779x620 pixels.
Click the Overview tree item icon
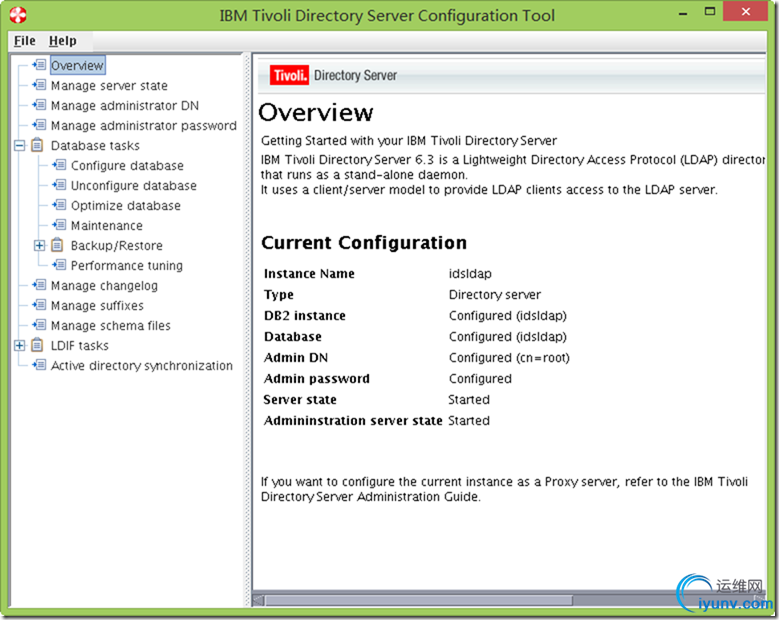click(39, 65)
